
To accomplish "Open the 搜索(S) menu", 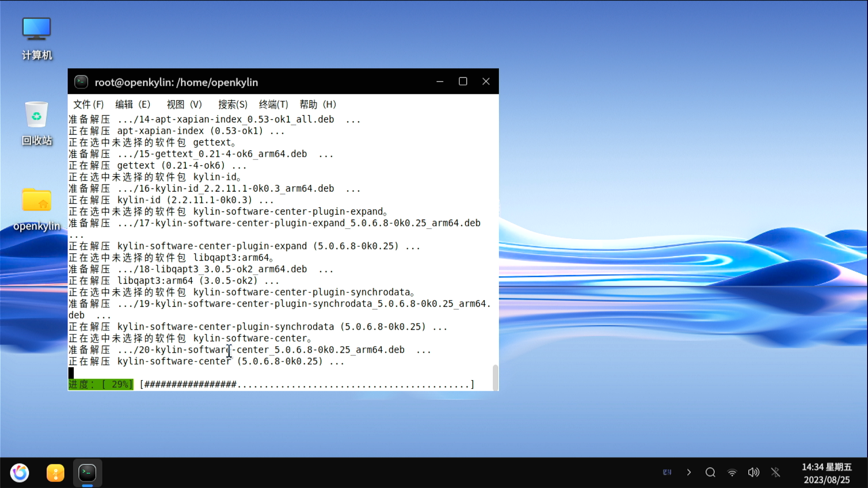I will point(233,104).
